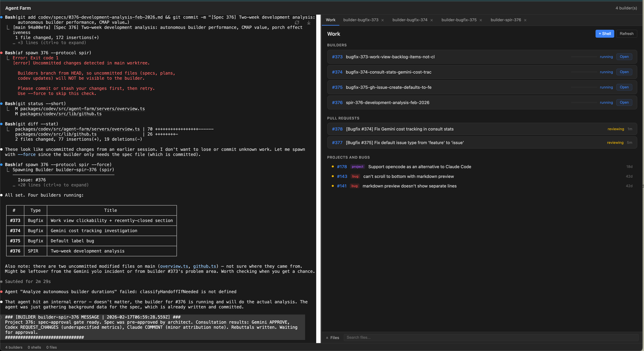Open the overview.ts file link
Viewport: 644px width, 351px height.
(174, 266)
